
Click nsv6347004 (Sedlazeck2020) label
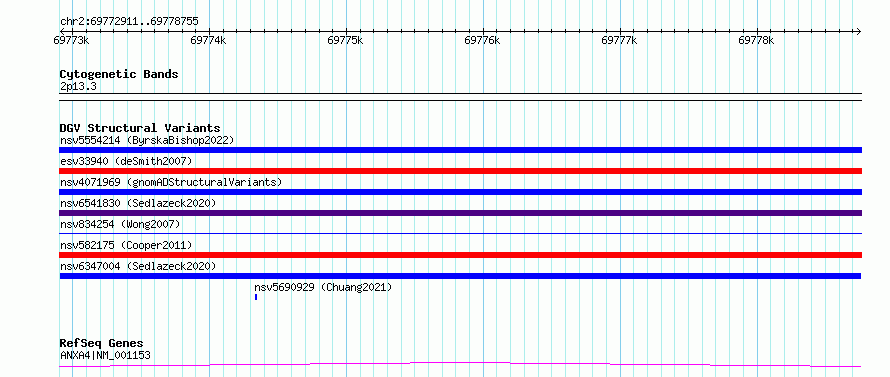click(138, 266)
